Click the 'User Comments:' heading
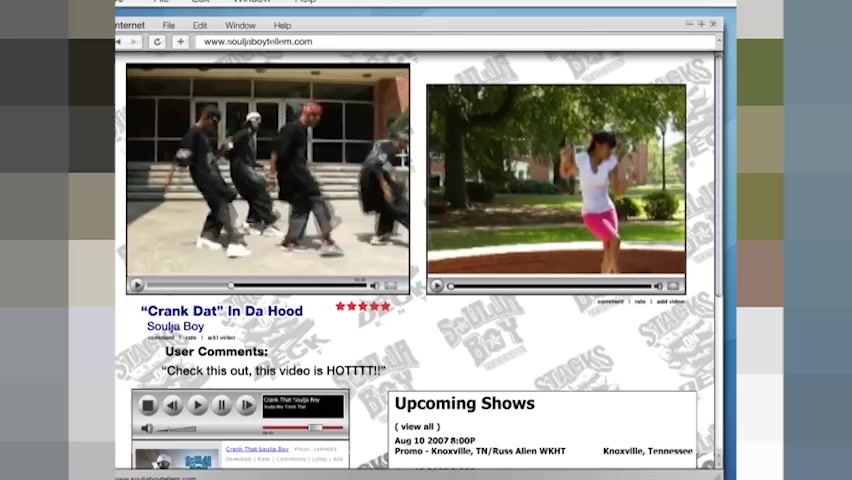 217,352
